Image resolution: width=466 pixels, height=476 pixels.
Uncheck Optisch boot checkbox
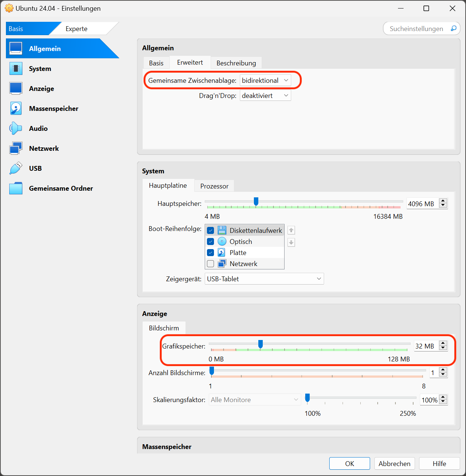[211, 242]
